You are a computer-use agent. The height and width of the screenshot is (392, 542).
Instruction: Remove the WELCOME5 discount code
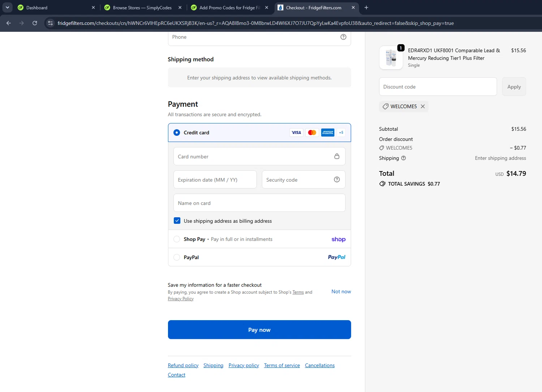tap(423, 106)
